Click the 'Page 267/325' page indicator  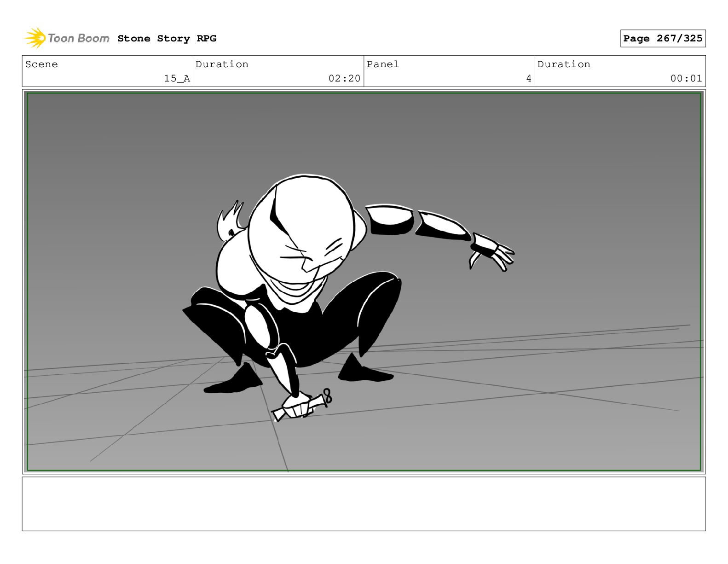[663, 39]
